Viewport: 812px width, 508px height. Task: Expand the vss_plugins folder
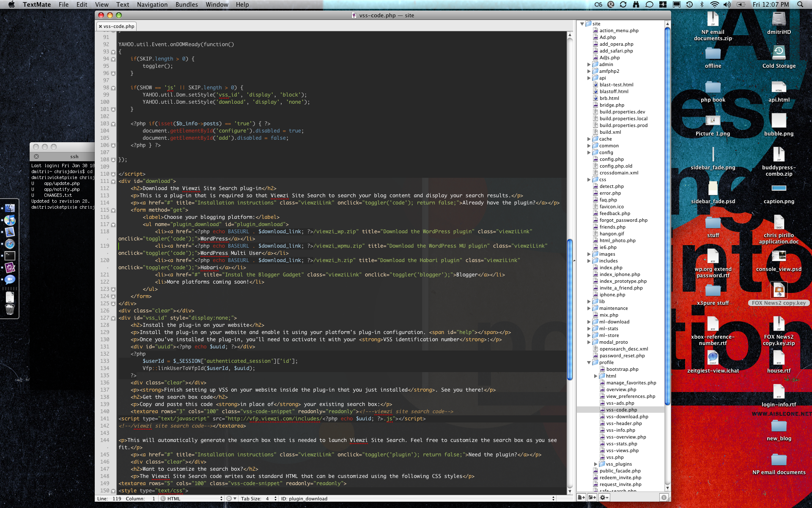(x=595, y=464)
